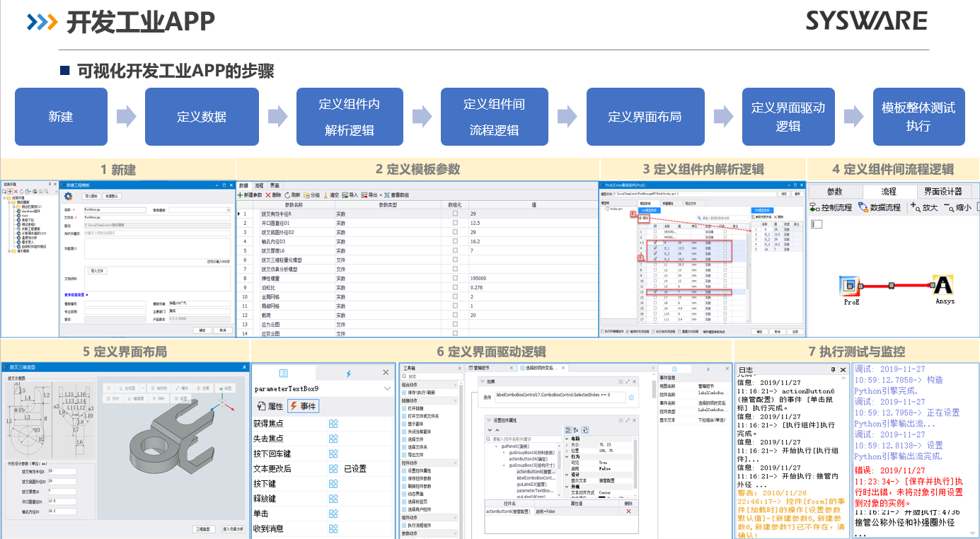Select the ProE component node in flow canvas
The height and width of the screenshot is (539, 980).
point(851,286)
